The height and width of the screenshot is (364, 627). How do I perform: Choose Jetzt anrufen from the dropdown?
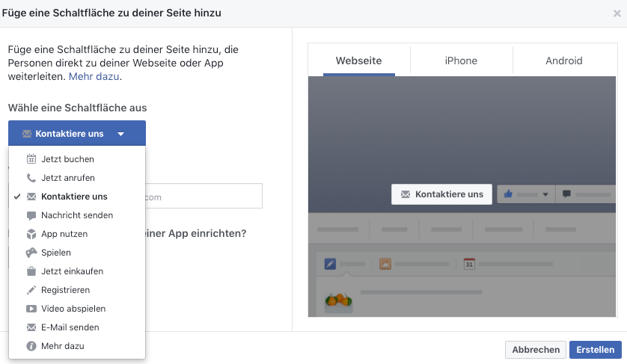pos(77,178)
